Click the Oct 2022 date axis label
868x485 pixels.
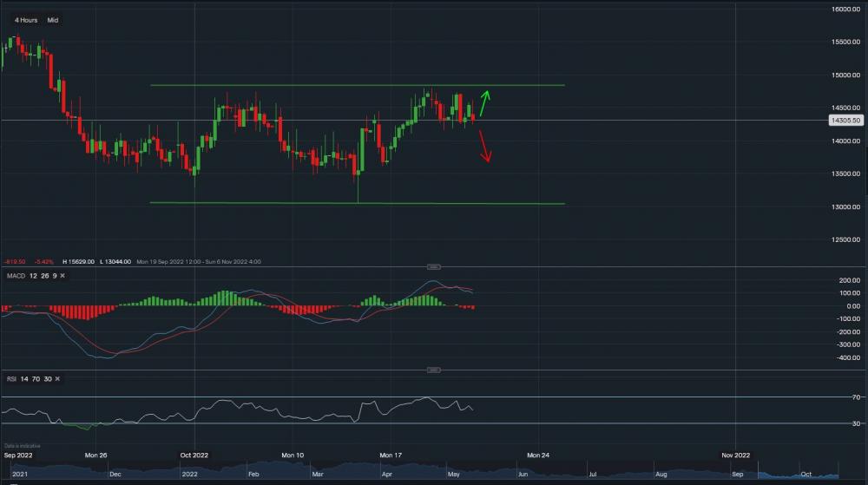coord(194,455)
